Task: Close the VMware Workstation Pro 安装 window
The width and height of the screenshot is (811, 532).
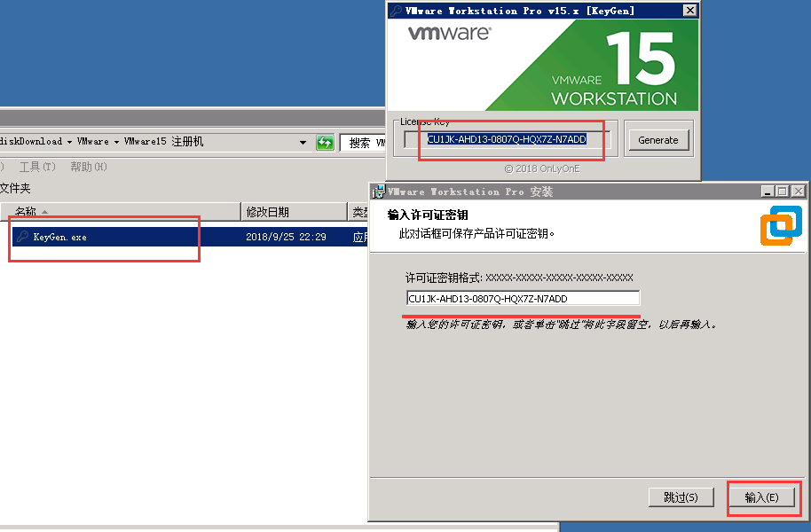Action: [x=799, y=192]
